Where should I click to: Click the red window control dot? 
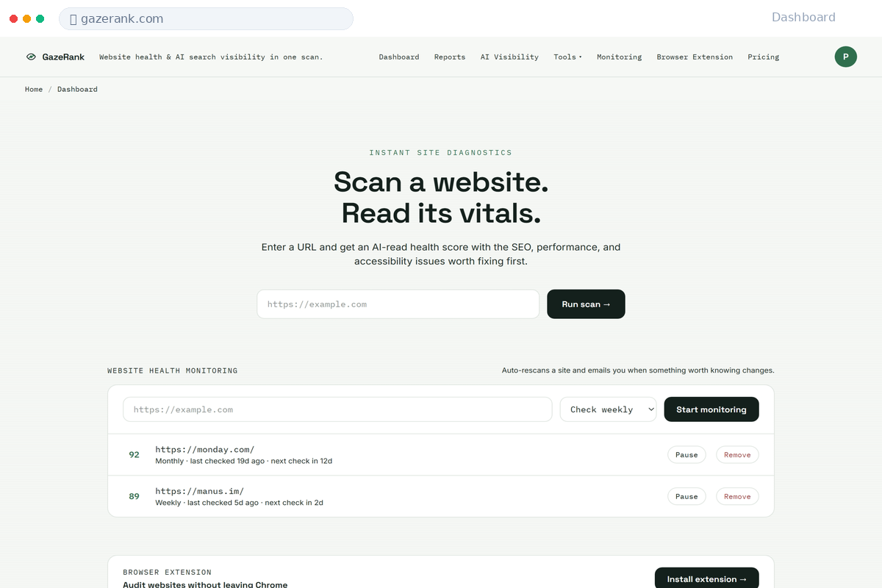pos(13,18)
